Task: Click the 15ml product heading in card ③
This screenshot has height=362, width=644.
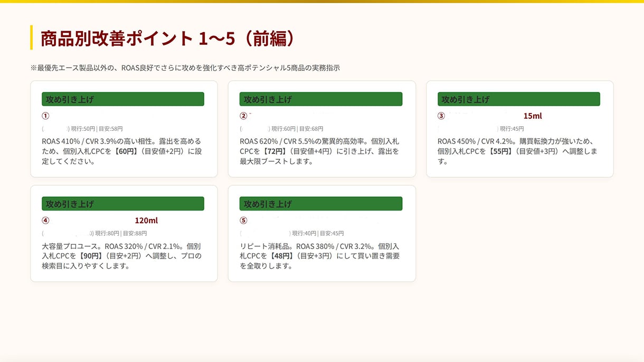Action: [x=533, y=116]
